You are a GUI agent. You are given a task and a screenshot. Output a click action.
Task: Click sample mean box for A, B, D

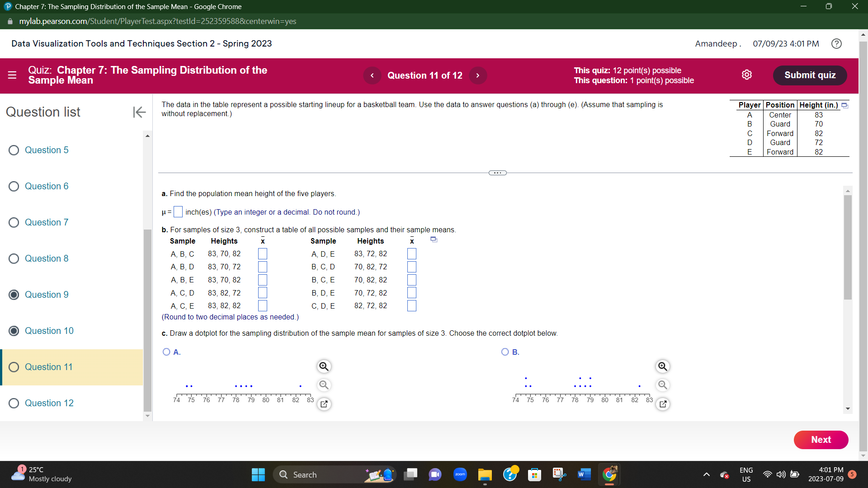coord(263,267)
